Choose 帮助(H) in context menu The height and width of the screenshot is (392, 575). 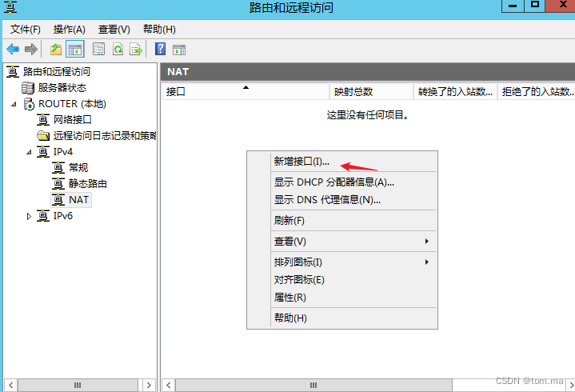pyautogui.click(x=341, y=318)
